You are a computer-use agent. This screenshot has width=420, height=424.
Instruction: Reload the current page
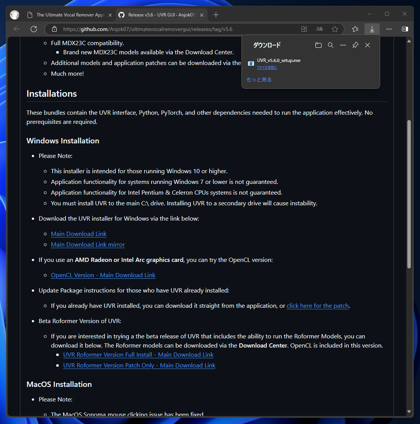tap(34, 29)
